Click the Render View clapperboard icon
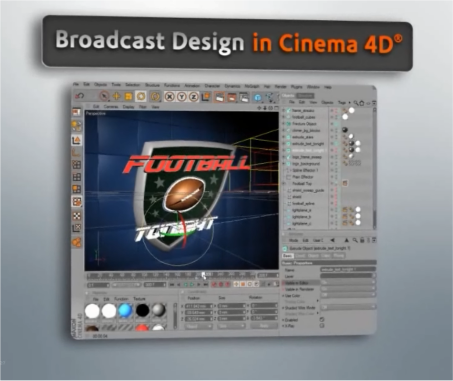Screen dimensions: 453x381 point(219,97)
